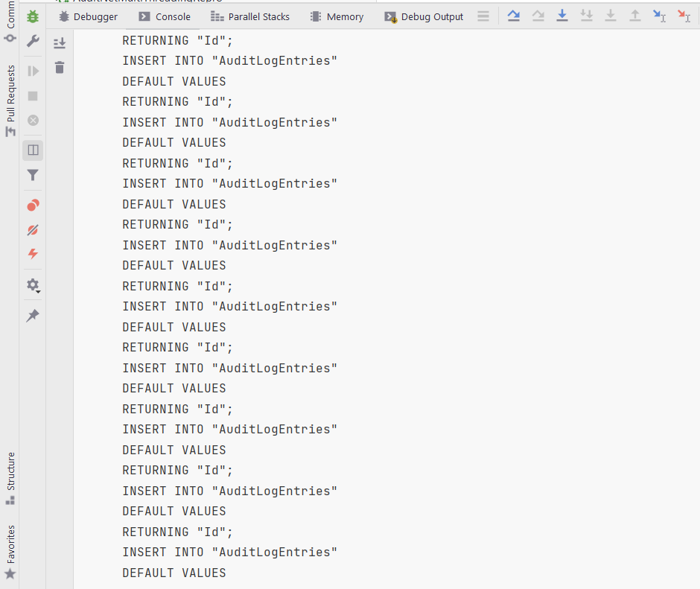
Task: Pin the debugger tool window tab
Action: [x=32, y=315]
